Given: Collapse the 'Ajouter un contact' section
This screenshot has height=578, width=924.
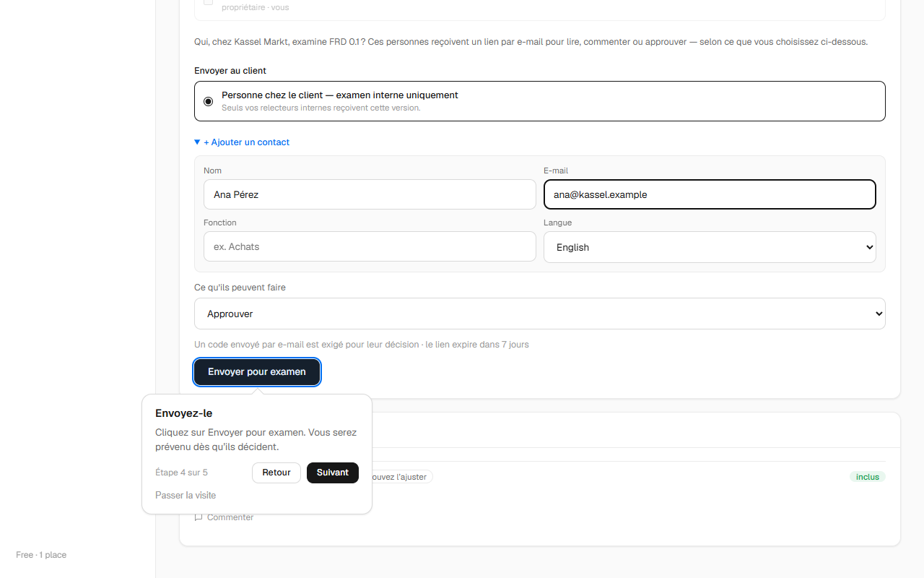Looking at the screenshot, I should 242,142.
